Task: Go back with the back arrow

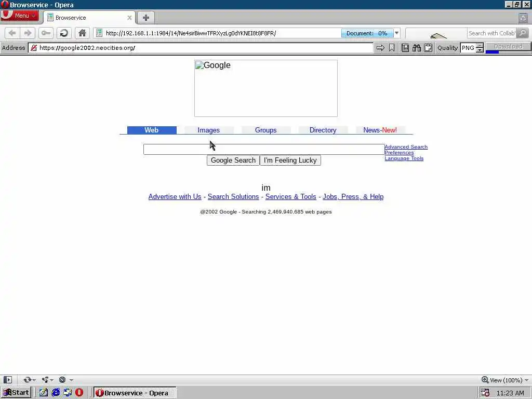Action: click(12, 33)
